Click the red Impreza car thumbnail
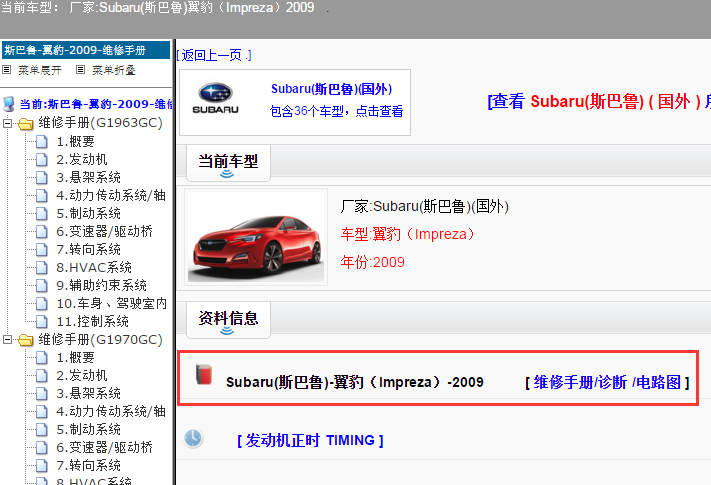 (256, 238)
